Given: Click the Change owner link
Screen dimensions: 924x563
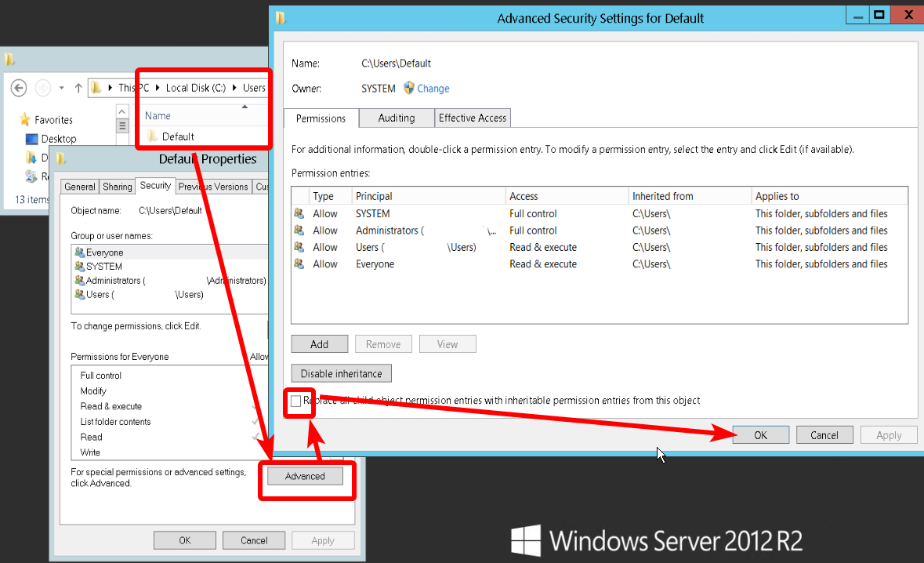Looking at the screenshot, I should point(433,89).
